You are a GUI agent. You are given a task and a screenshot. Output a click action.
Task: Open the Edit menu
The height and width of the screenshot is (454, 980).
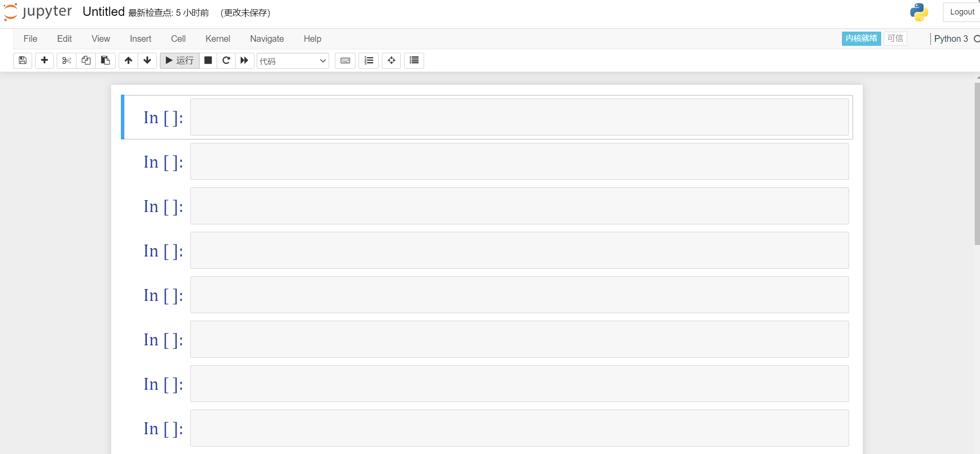click(x=64, y=39)
